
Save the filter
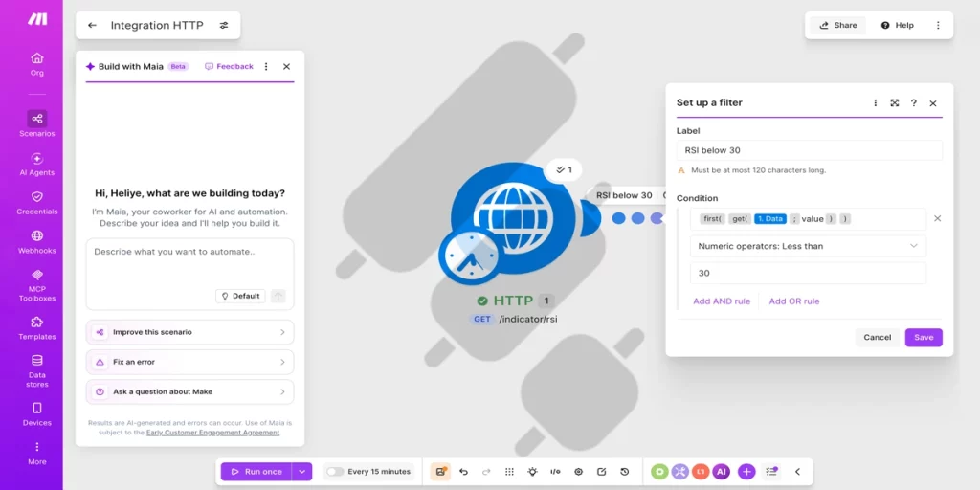tap(924, 338)
